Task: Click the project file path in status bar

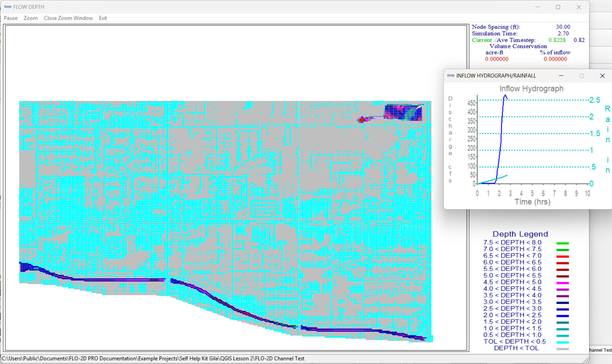Action: (153, 358)
